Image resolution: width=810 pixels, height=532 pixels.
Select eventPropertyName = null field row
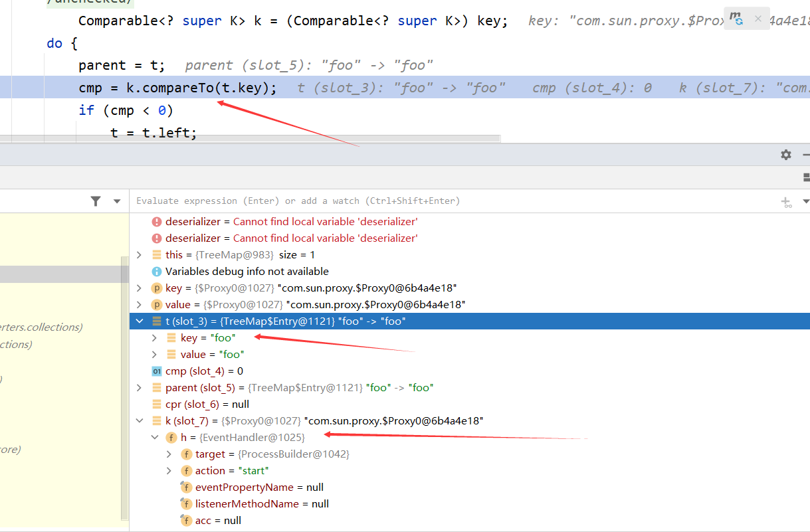[x=470, y=487]
